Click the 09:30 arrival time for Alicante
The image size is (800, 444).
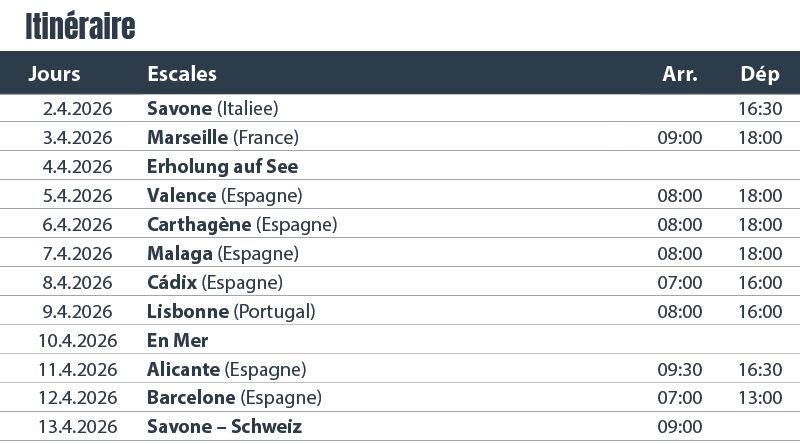coord(679,369)
